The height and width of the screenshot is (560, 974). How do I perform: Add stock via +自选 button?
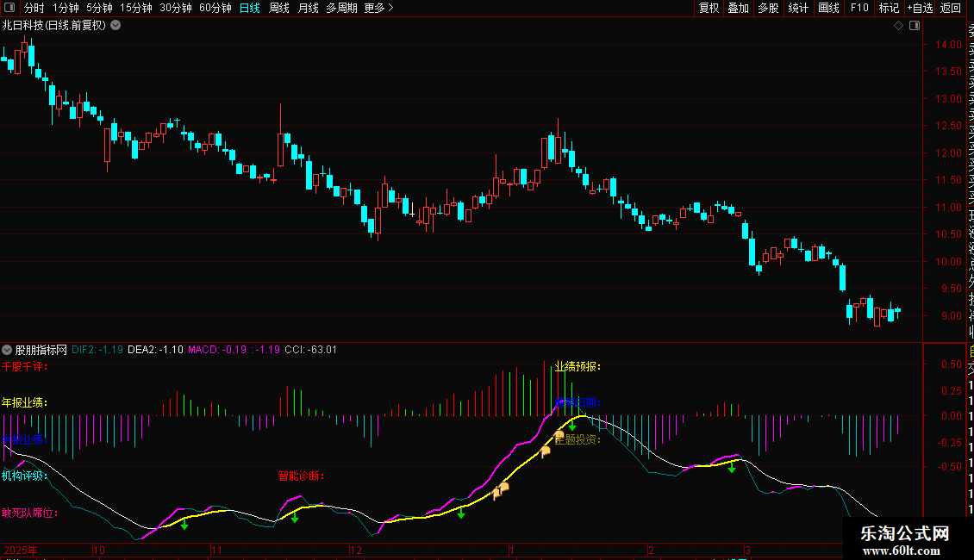(920, 8)
